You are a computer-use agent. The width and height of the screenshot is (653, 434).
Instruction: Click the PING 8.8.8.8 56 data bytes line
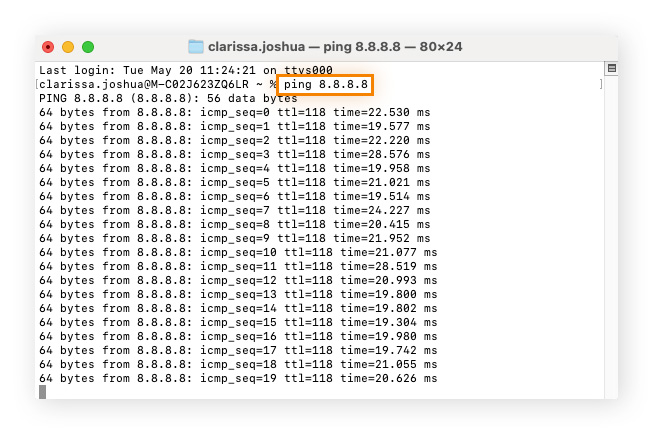168,98
